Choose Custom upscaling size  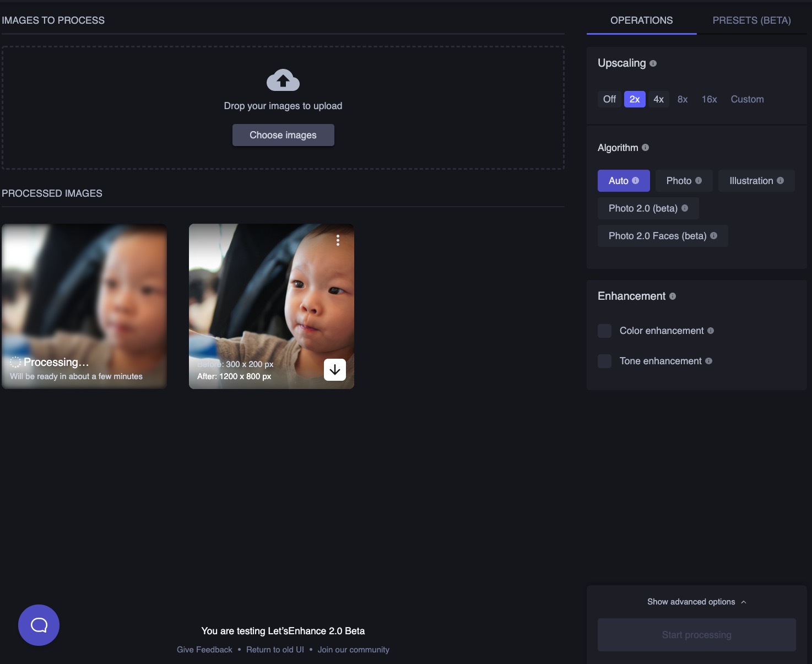point(747,99)
